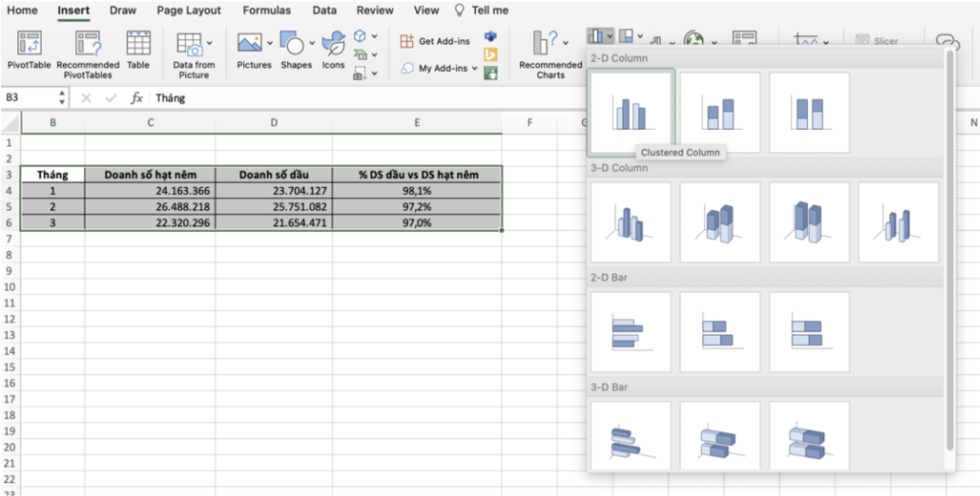Screen dimensions: 980x496
Task: Open Recommended PivotTables
Action: tap(88, 54)
